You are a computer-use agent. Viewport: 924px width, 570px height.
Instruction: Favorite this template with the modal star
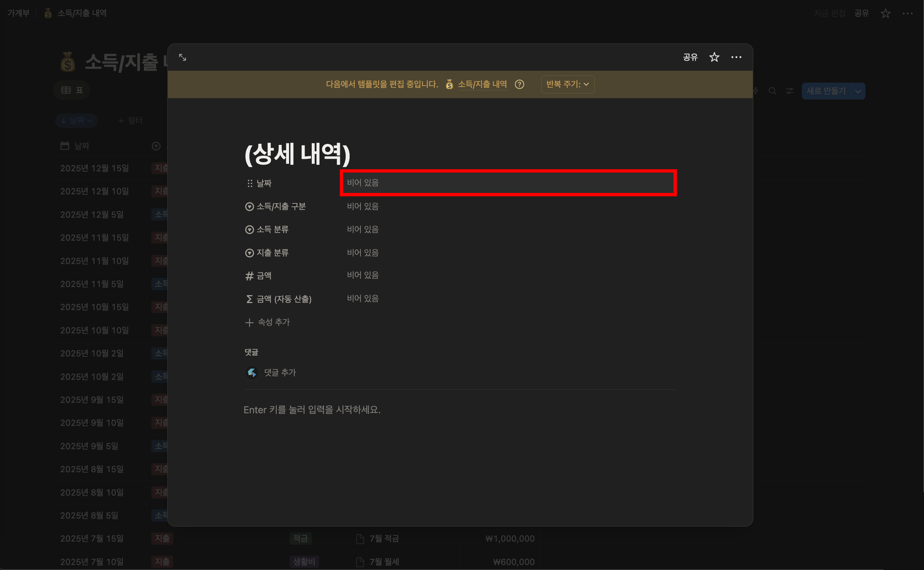click(714, 57)
